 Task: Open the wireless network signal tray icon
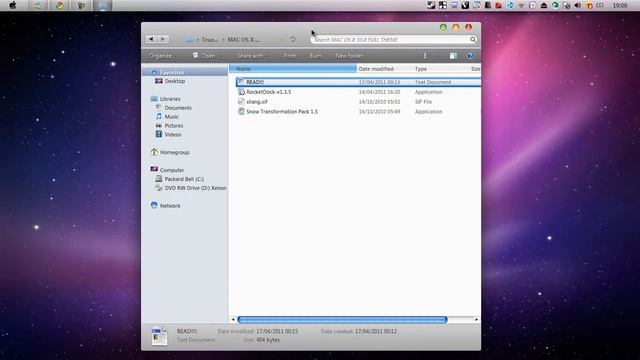pyautogui.click(x=521, y=5)
